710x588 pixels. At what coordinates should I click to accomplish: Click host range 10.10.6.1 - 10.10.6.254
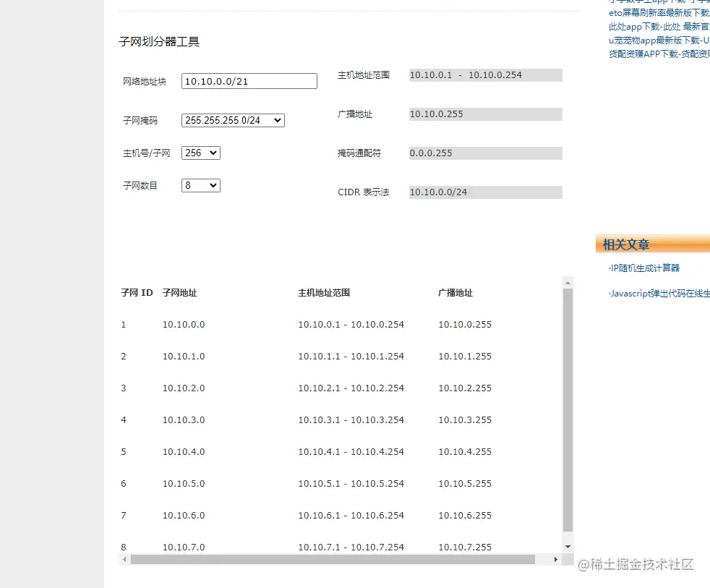point(351,515)
